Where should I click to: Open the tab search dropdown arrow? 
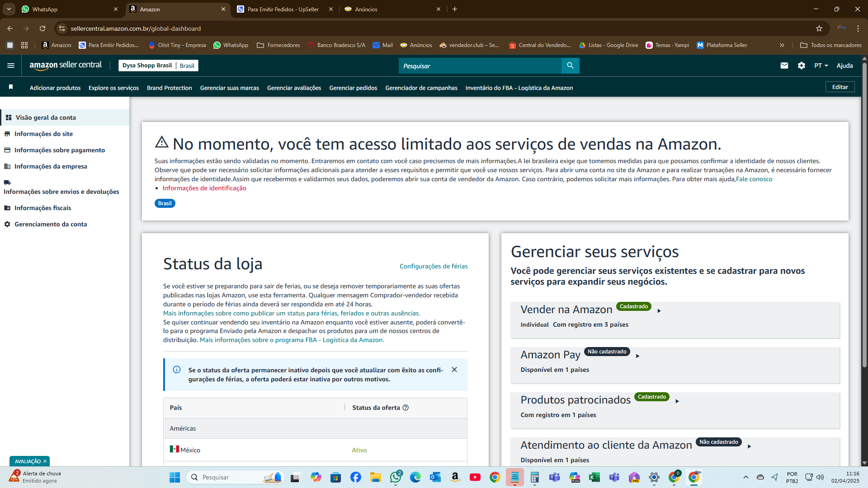click(9, 9)
